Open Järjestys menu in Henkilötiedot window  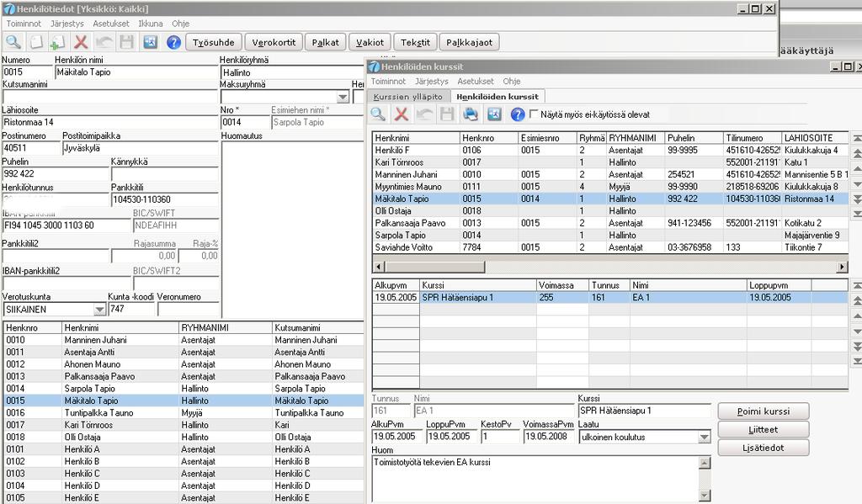pos(67,24)
